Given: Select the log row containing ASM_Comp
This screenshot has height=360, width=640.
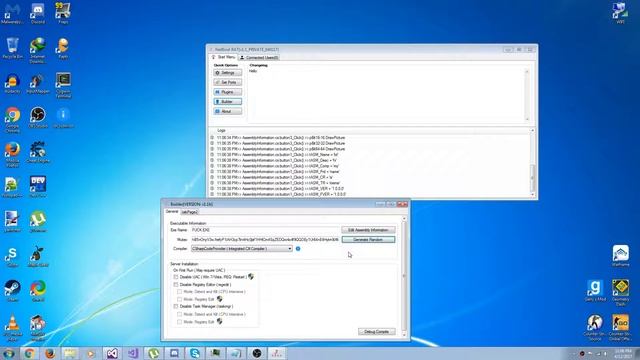Looking at the screenshot, I should (x=278, y=166).
